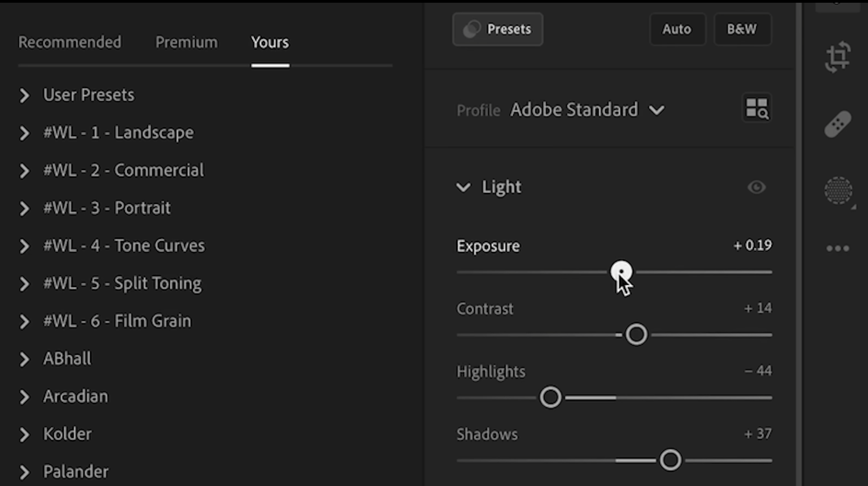
Task: Collapse the Light section chevron
Action: pyautogui.click(x=463, y=188)
